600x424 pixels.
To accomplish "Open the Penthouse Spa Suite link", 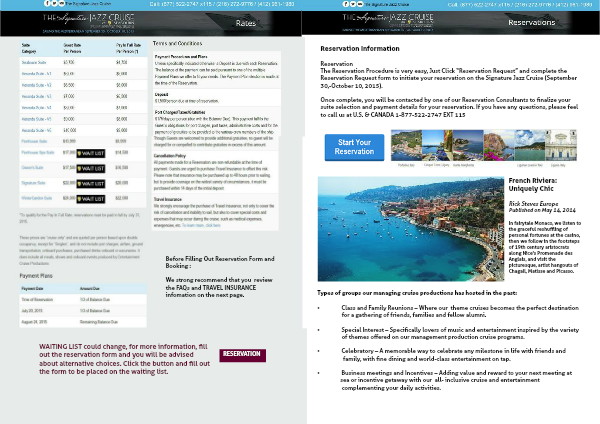I will tap(38, 152).
